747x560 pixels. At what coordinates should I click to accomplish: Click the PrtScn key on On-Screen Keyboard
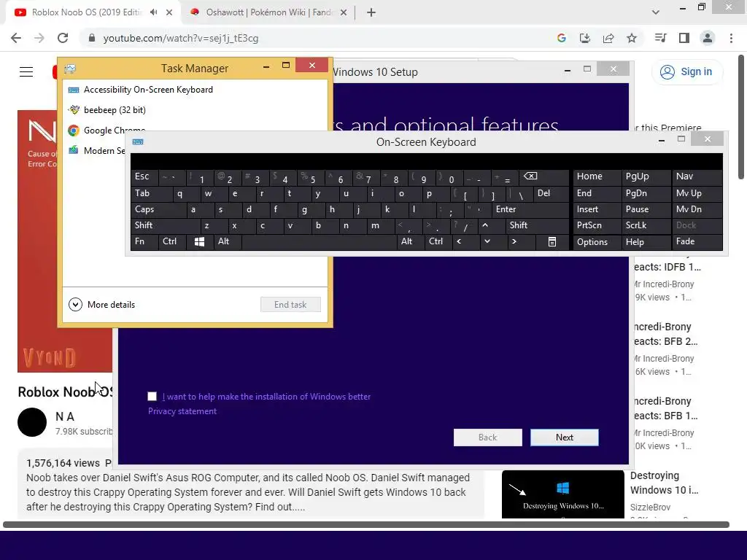point(597,225)
